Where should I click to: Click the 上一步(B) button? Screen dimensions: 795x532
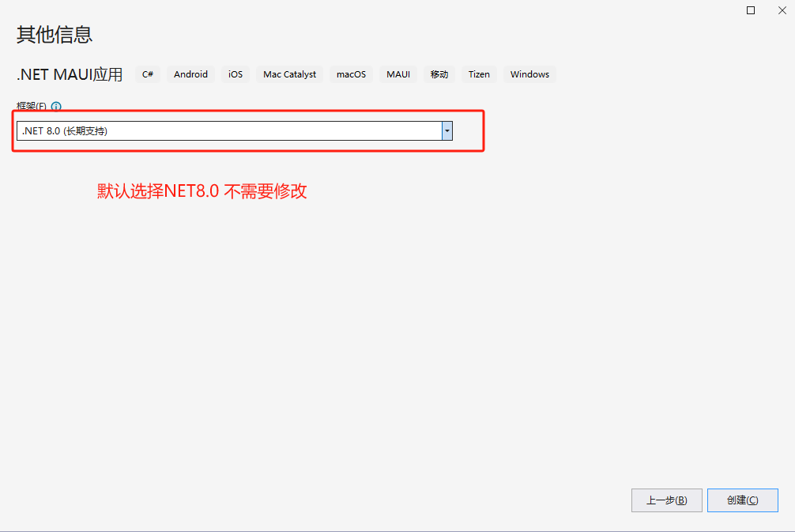pos(666,500)
